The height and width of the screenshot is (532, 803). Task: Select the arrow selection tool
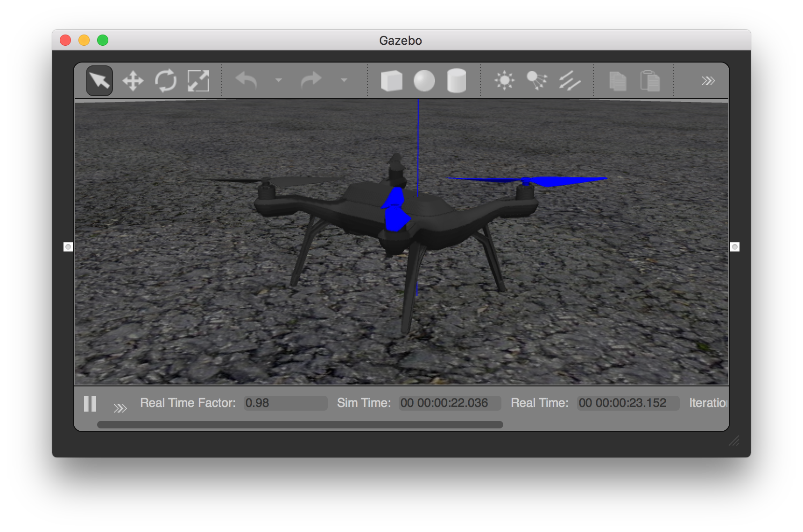[99, 80]
